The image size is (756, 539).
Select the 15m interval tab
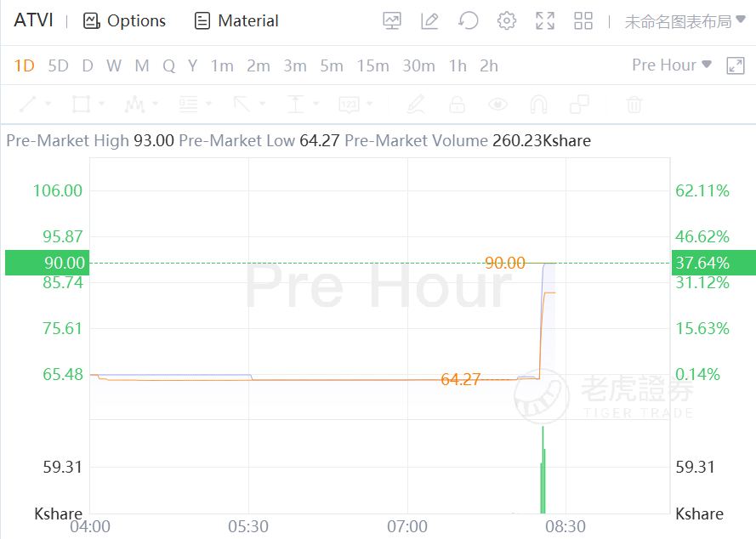372,65
